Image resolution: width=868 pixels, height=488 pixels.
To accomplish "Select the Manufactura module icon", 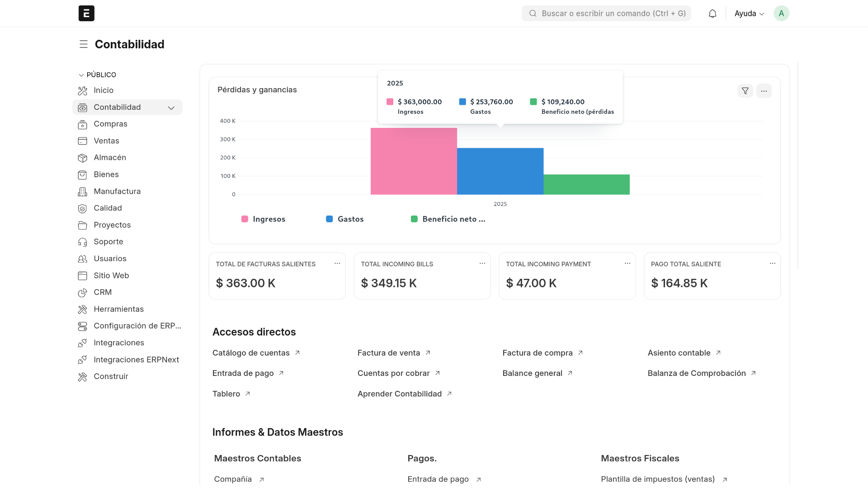I will click(83, 191).
